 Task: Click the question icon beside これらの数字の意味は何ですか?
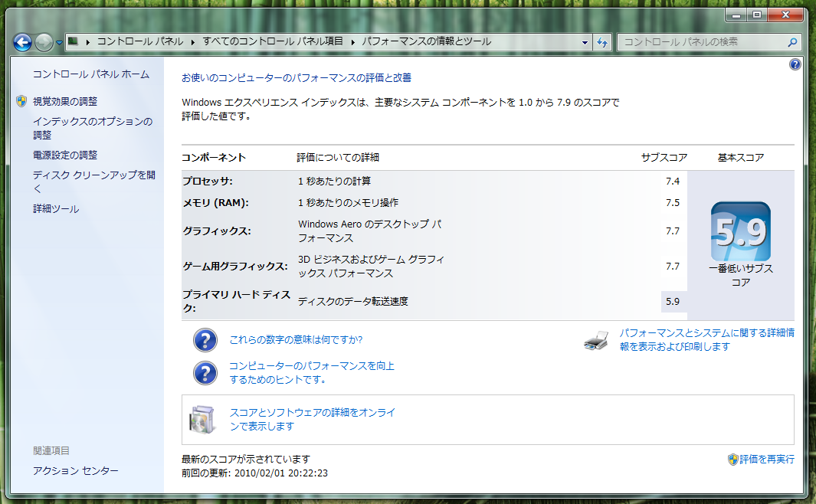point(205,340)
